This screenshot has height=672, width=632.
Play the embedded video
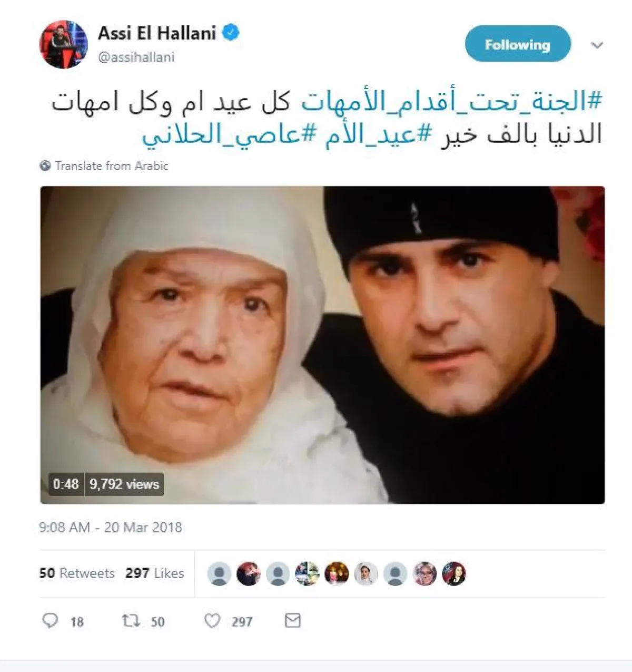[322, 345]
